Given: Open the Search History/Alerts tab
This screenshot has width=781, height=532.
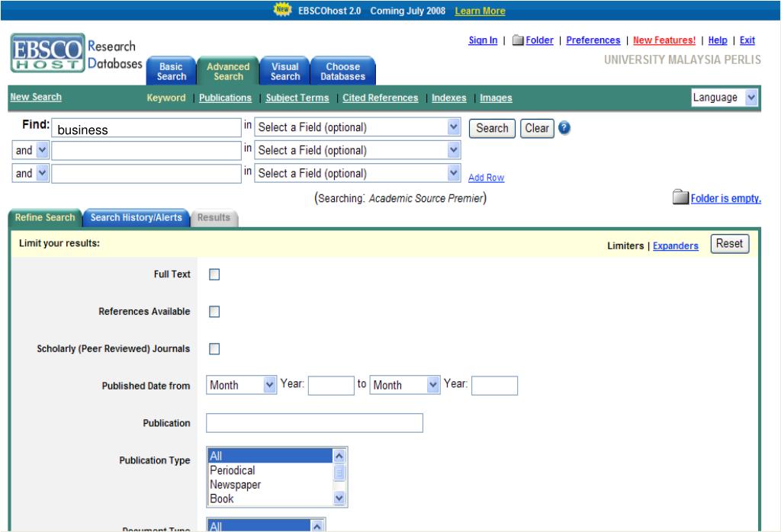Looking at the screenshot, I should click(136, 217).
